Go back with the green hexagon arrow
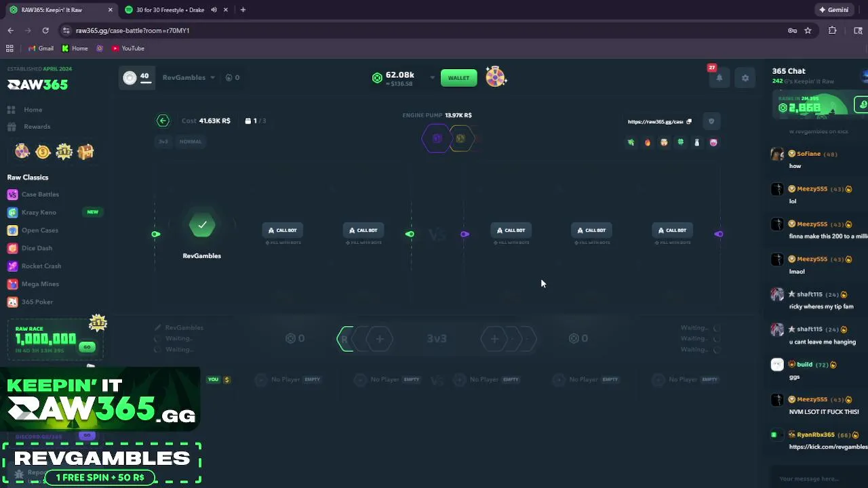 click(x=163, y=121)
